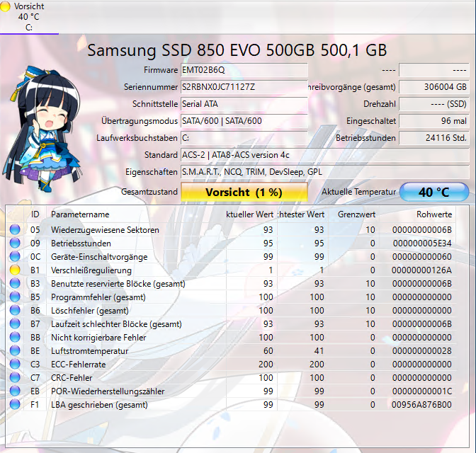Select the C: drive tab with Vorsicht status
Screen dimensions: 476x453
click(x=29, y=17)
